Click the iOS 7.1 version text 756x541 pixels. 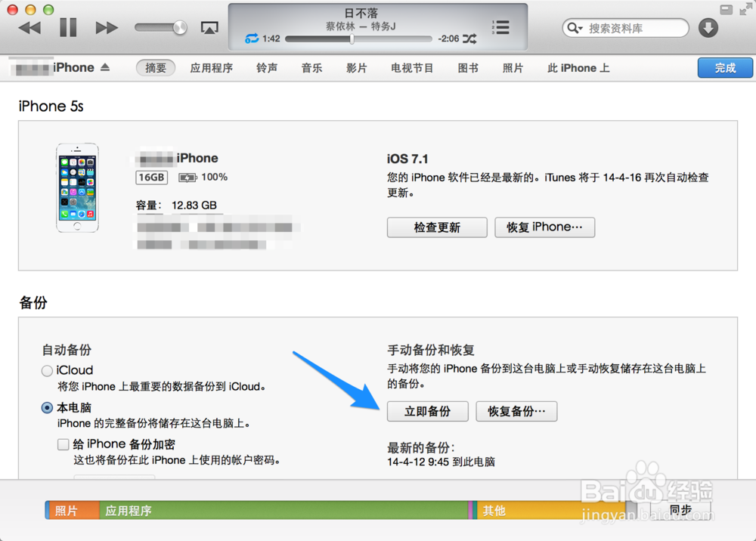[x=407, y=159]
